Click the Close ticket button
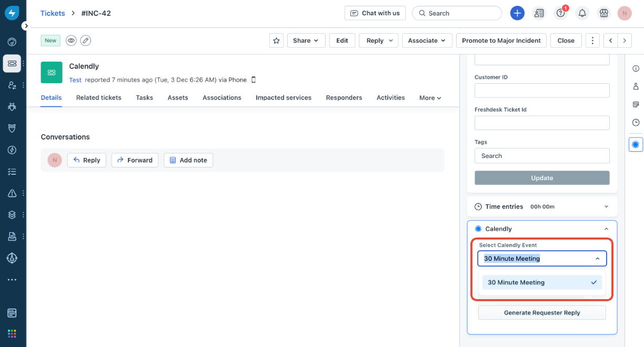The image size is (644, 347). point(566,41)
